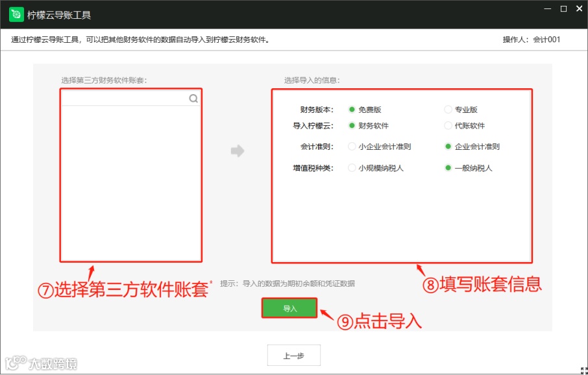Click the 选择导入的信息 label
This screenshot has height=375, width=588.
312,80
